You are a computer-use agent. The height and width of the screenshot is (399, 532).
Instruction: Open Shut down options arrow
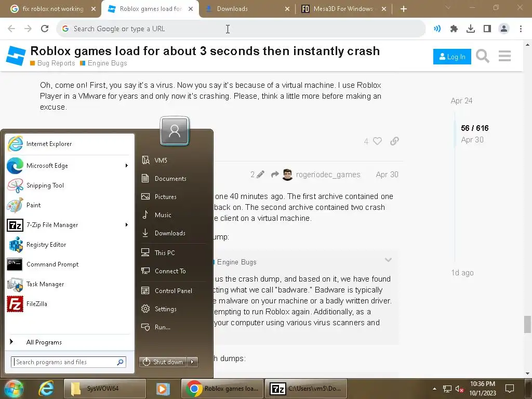[192, 362]
